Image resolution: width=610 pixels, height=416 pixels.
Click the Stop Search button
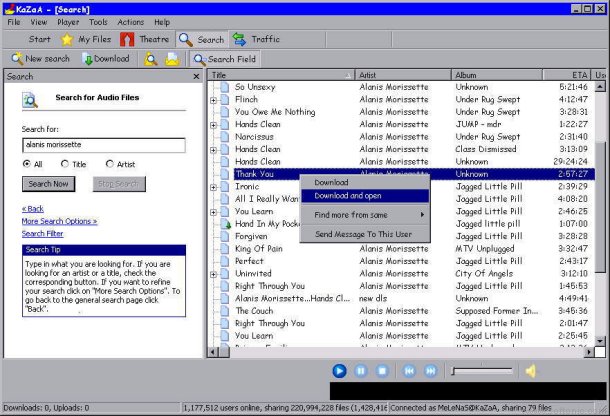pyautogui.click(x=119, y=184)
